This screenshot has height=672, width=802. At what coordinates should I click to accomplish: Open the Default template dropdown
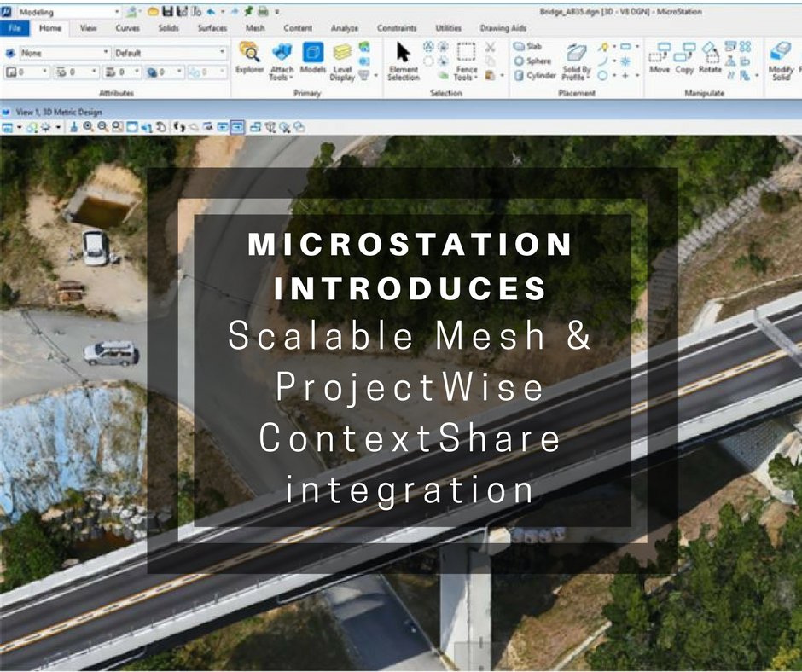[170, 53]
